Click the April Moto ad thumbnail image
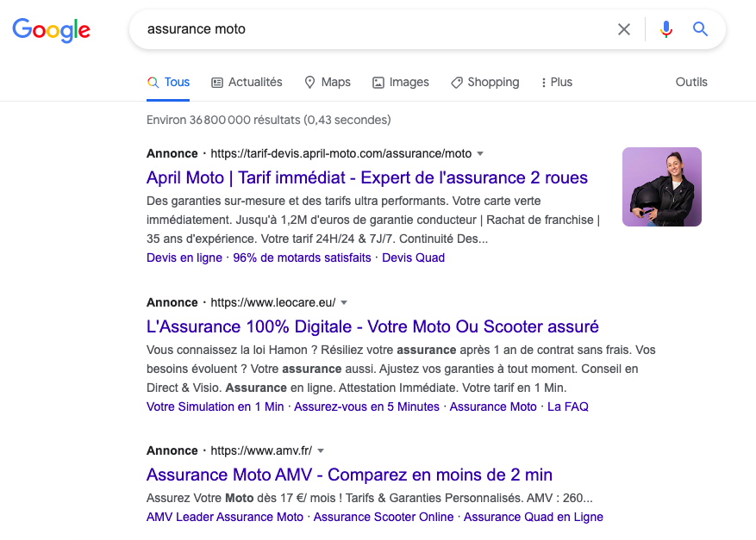 (x=661, y=187)
